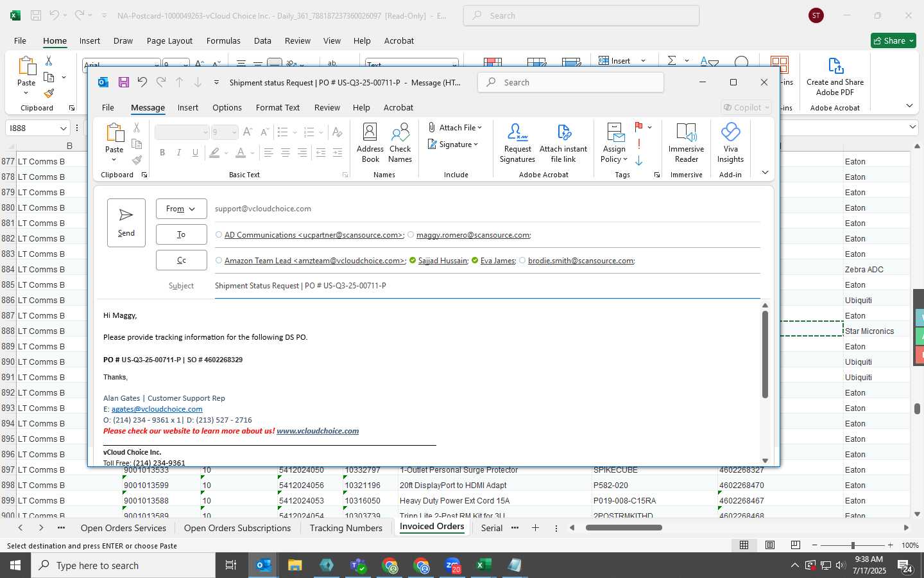
Task: Click the Send button in the message
Action: click(126, 222)
